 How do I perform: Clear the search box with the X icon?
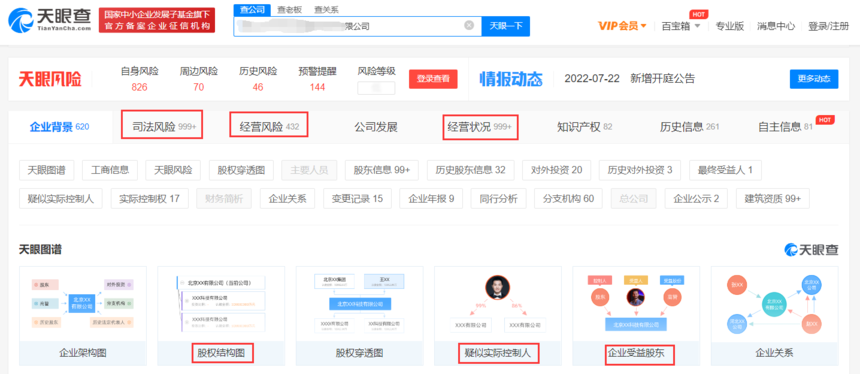pos(469,25)
